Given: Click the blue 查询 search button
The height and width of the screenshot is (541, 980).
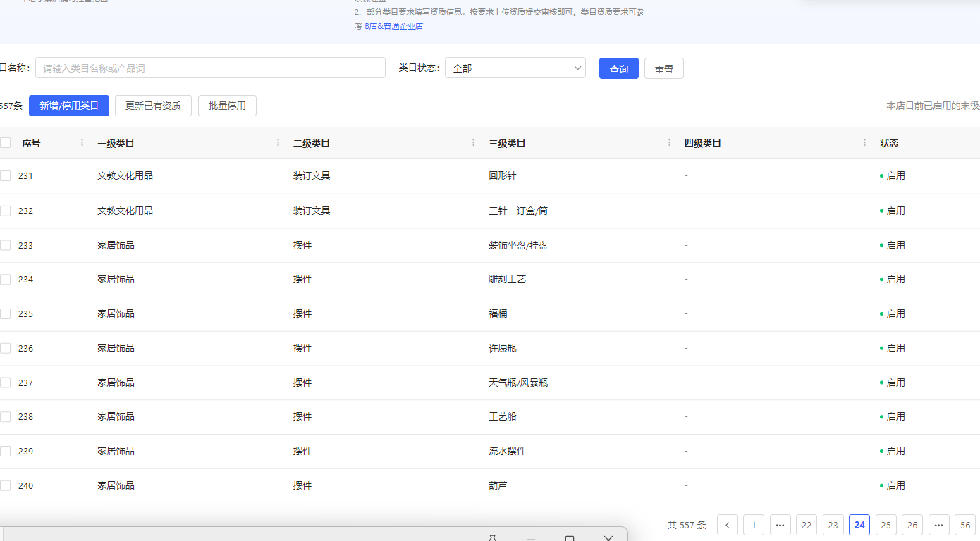Looking at the screenshot, I should pyautogui.click(x=618, y=69).
